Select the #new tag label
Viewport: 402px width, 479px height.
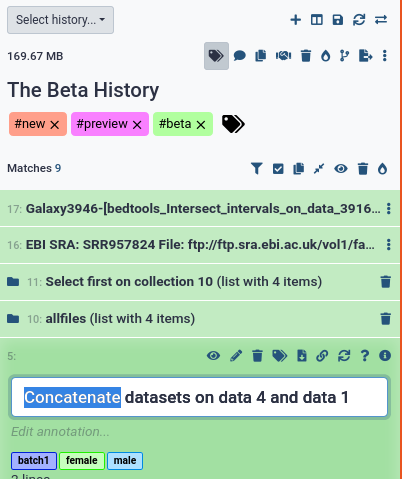click(30, 124)
